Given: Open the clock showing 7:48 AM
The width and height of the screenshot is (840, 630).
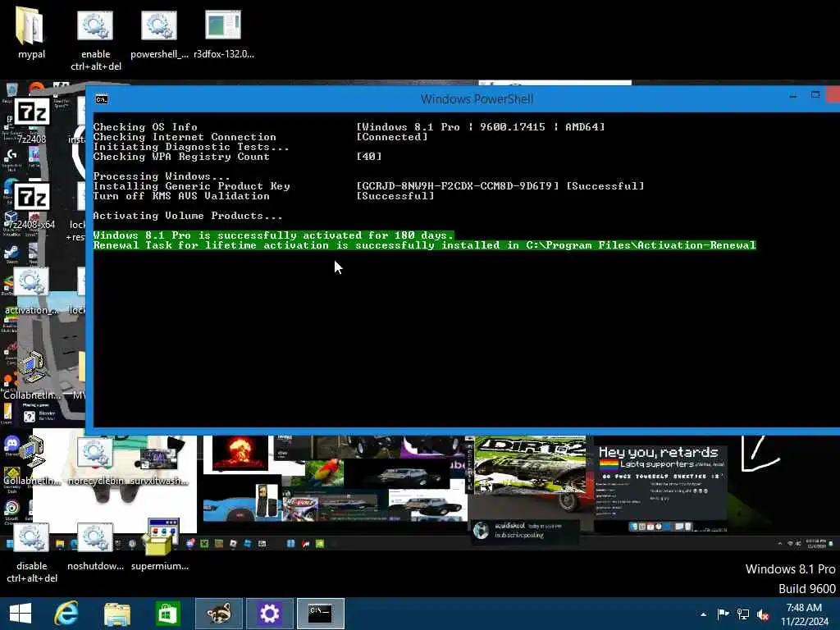Looking at the screenshot, I should click(804, 614).
